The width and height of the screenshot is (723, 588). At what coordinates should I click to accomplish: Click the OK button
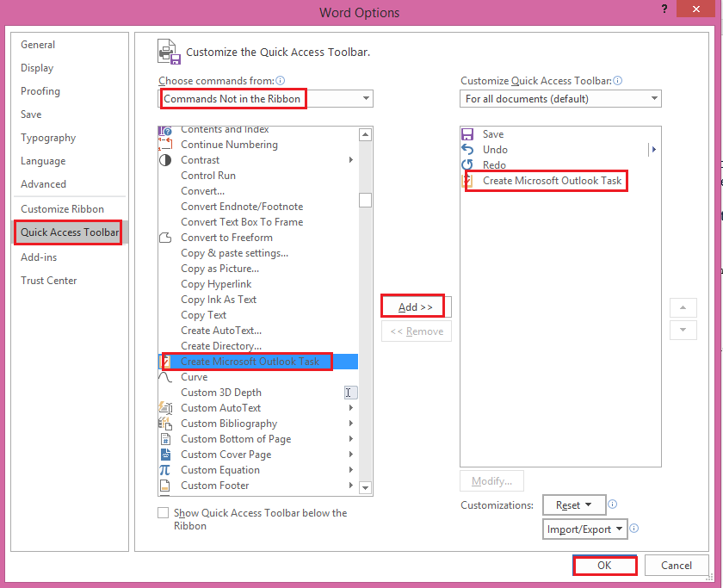point(604,566)
